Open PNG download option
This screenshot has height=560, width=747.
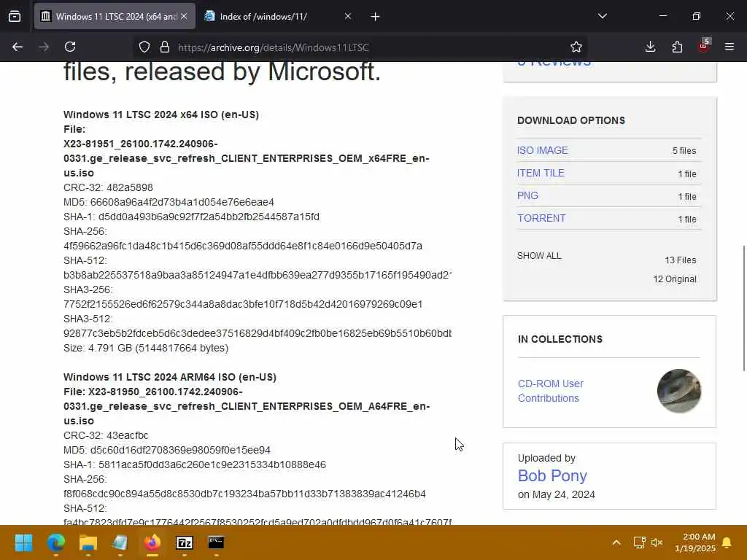click(527, 195)
